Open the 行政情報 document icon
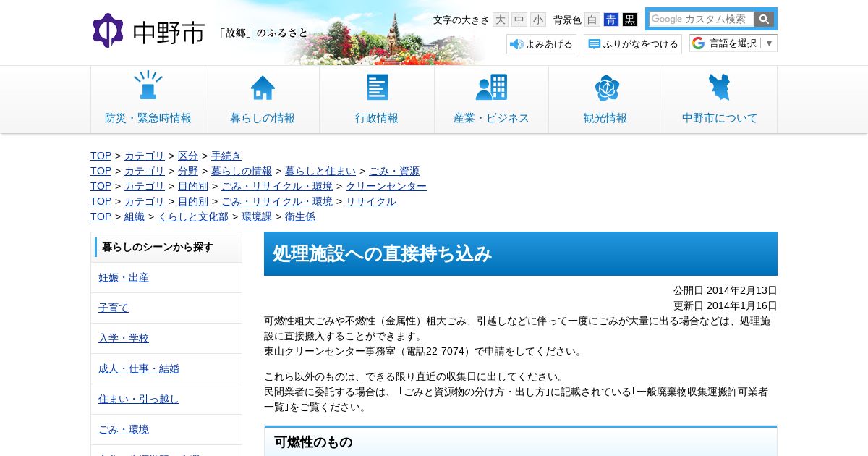The image size is (868, 456). (x=377, y=87)
